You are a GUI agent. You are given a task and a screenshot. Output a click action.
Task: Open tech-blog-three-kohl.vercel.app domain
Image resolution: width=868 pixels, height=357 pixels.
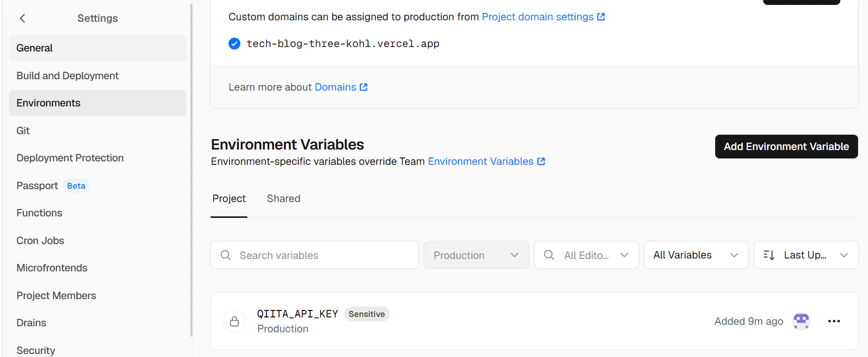343,44
